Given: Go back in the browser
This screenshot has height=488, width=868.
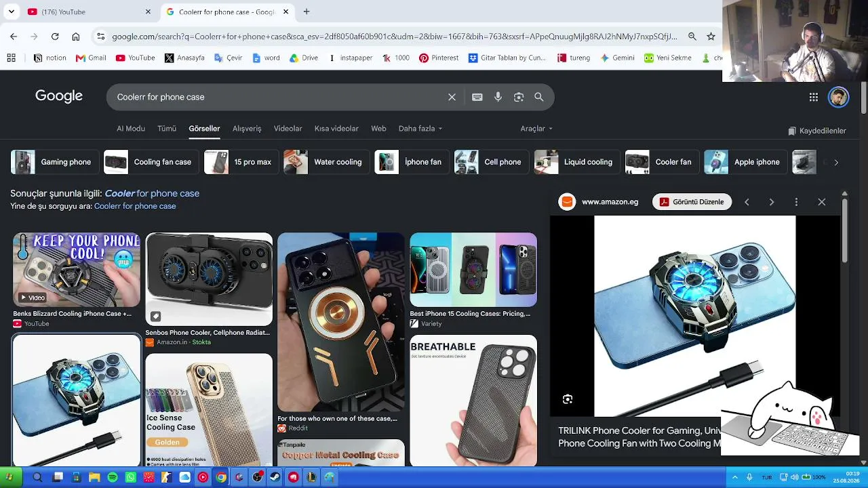Looking at the screenshot, I should tap(14, 37).
